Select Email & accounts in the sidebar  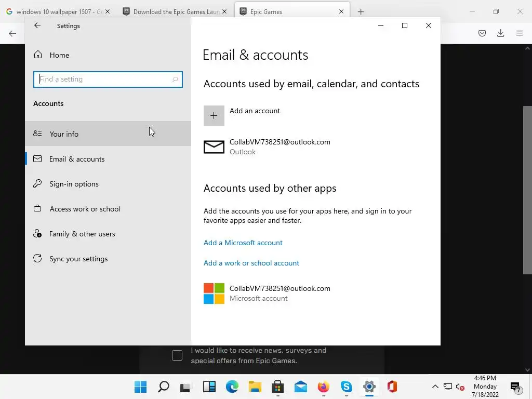click(x=108, y=159)
